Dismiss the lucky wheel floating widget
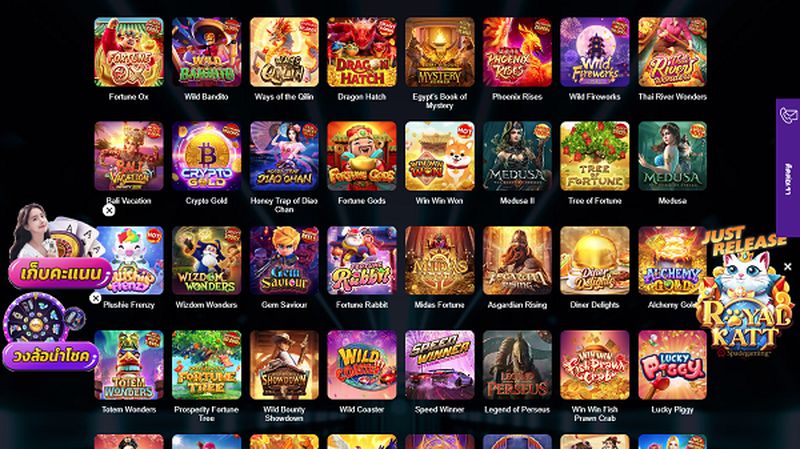This screenshot has width=800, height=449. point(95,298)
